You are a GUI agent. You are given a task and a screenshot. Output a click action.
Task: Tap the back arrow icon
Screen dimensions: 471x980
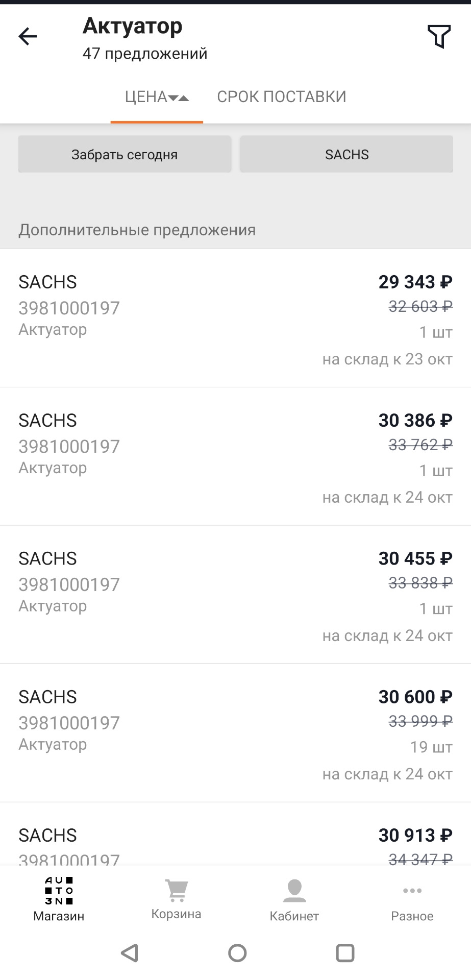tap(28, 36)
